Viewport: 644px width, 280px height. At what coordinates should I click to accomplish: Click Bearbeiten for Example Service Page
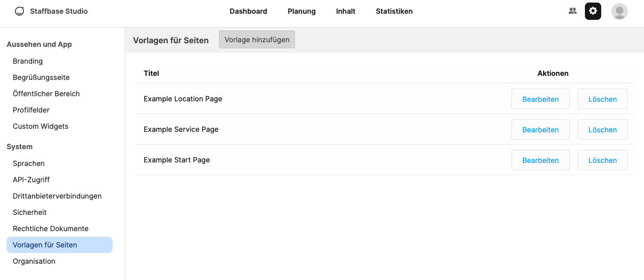[x=540, y=130]
